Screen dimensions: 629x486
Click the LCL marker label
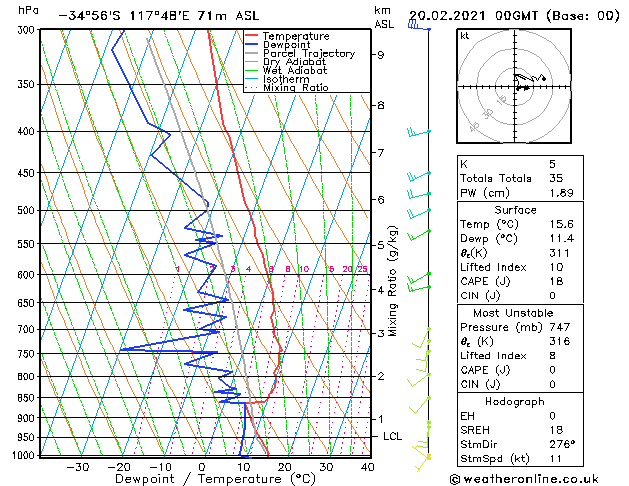(x=392, y=436)
